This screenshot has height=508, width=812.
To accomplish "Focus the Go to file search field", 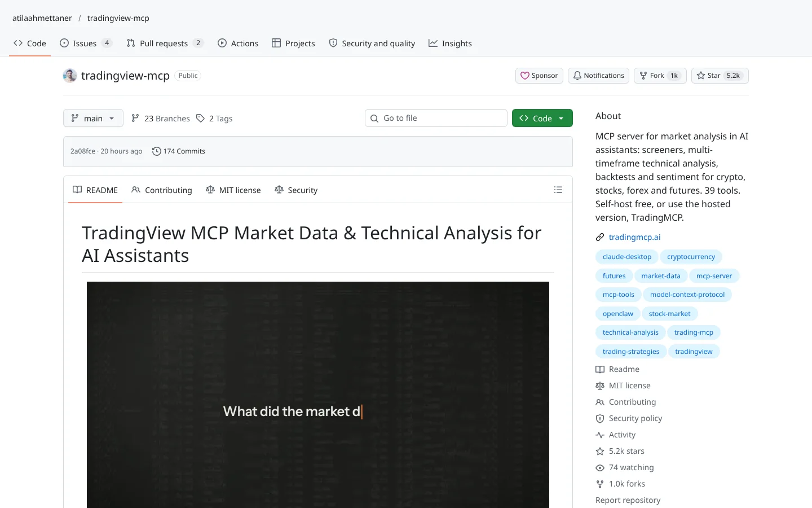I will [x=436, y=118].
